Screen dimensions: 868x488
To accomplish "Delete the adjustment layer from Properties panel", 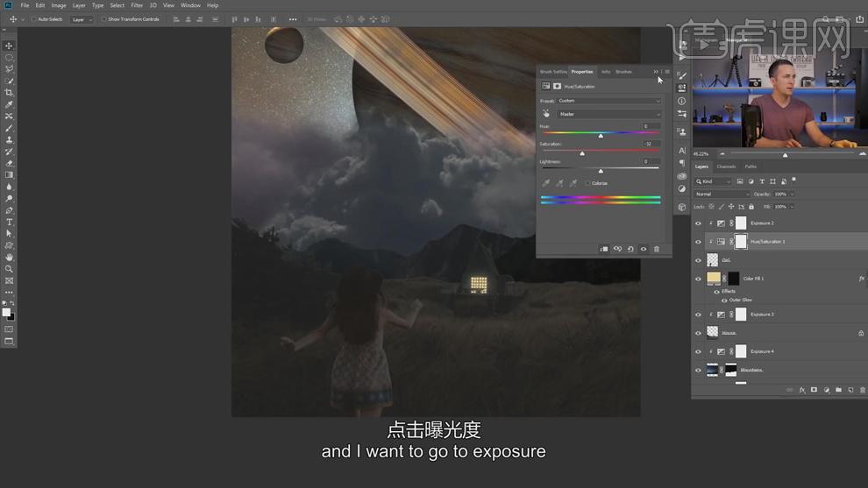I will [x=657, y=249].
